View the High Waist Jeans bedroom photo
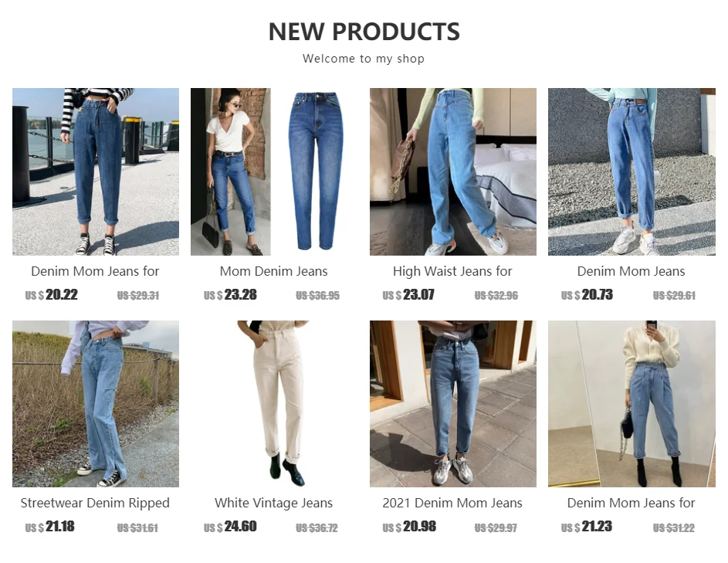 pos(452,172)
